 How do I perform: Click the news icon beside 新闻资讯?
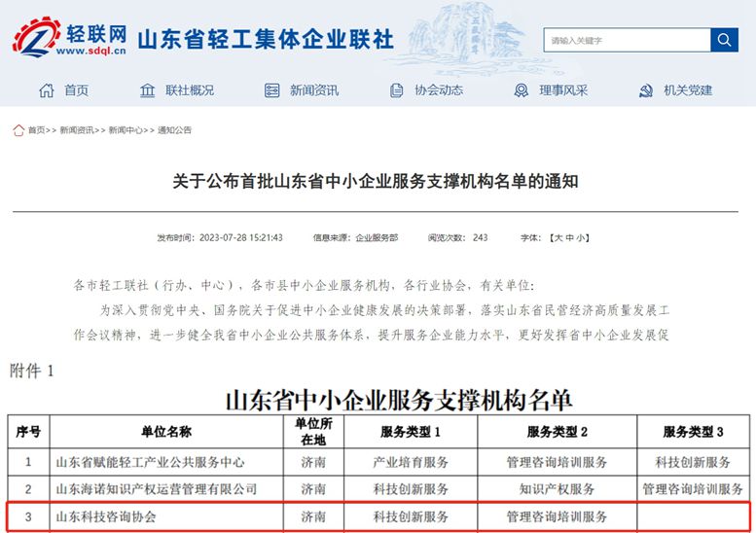[272, 90]
